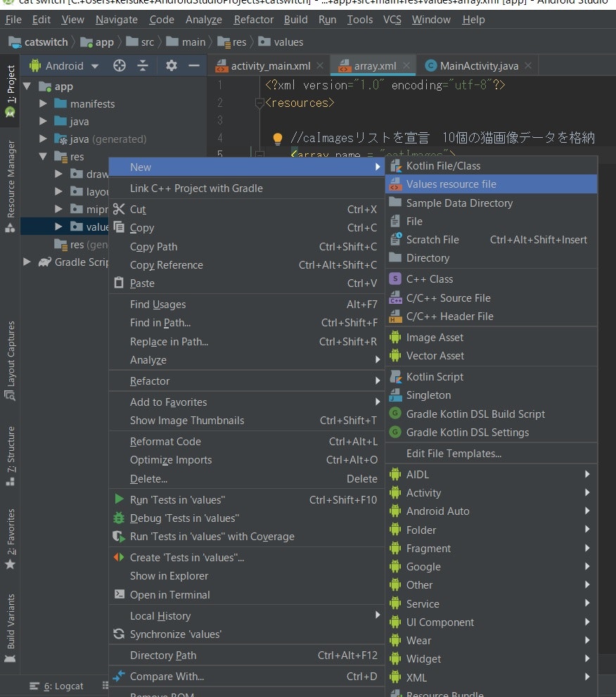
Task: Choose Kotlin File/Class
Action: point(491,166)
